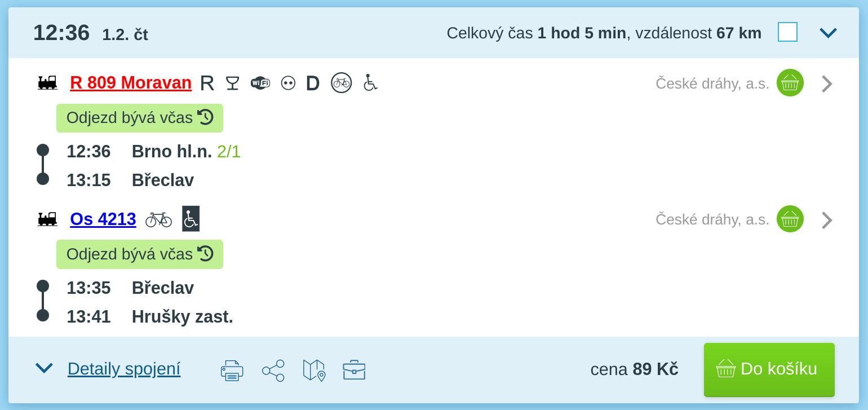Image resolution: width=868 pixels, height=410 pixels.
Task: Click the WiFi icon on R 809 Moravan
Action: tap(260, 83)
